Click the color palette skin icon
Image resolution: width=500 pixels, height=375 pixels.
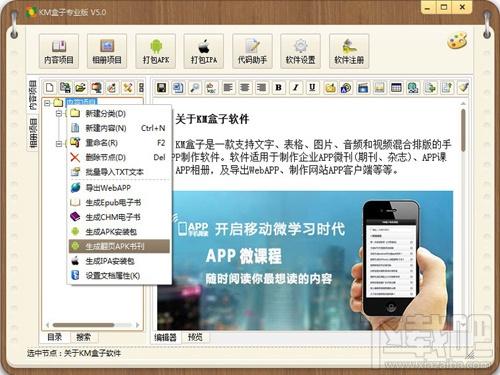click(x=457, y=41)
